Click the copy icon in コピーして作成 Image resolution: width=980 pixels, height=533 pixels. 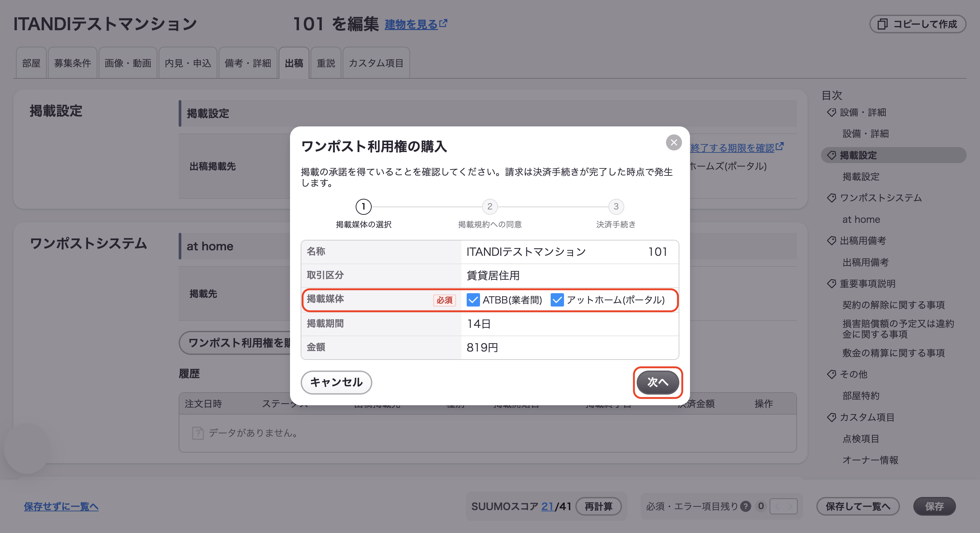coord(882,24)
